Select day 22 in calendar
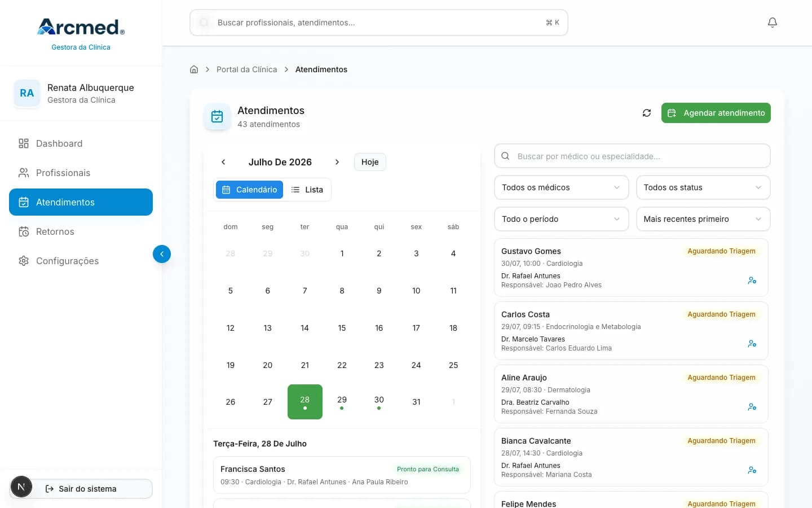812x508 pixels. (x=342, y=365)
